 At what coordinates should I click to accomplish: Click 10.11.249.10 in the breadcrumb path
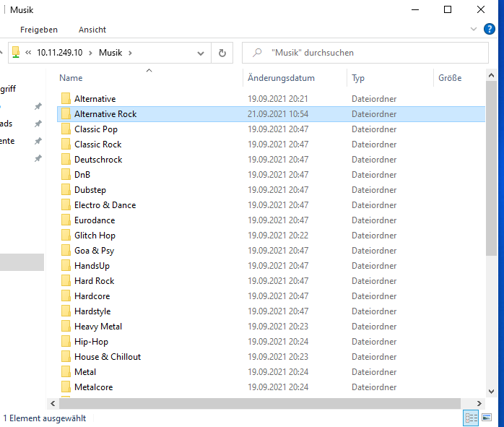tap(60, 53)
